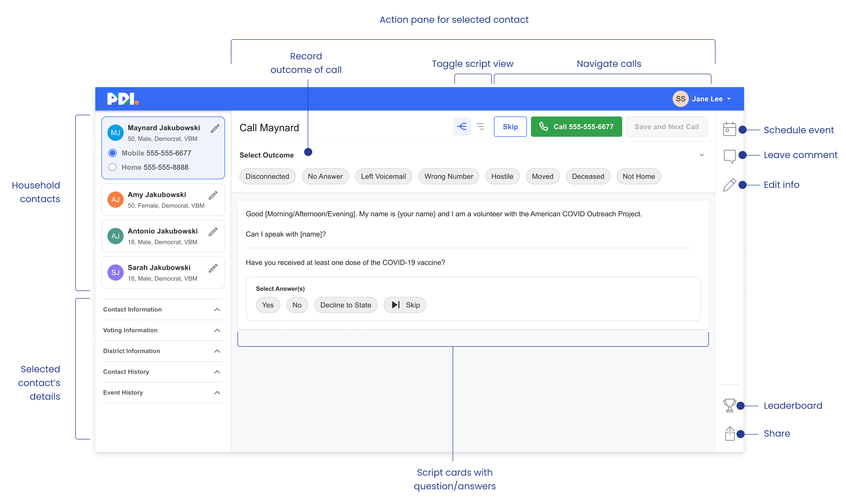Edit Amy Jakubowski with pencil icon
The image size is (846, 504).
coord(213,195)
